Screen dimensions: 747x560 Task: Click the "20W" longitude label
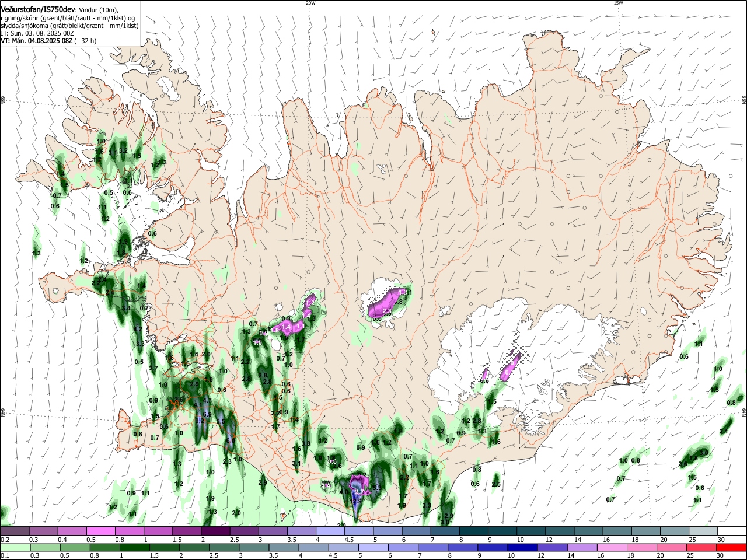310,3
